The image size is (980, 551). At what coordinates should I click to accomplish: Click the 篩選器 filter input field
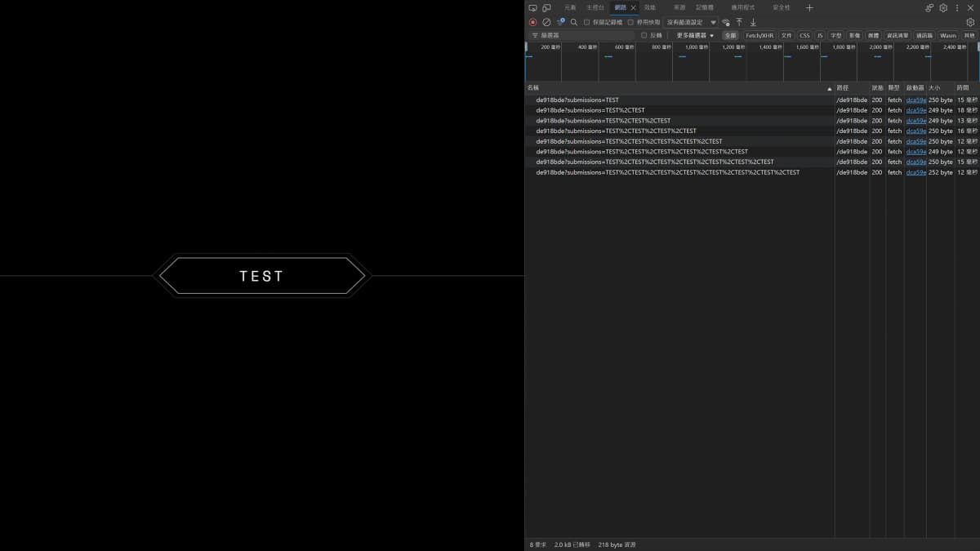(x=581, y=35)
